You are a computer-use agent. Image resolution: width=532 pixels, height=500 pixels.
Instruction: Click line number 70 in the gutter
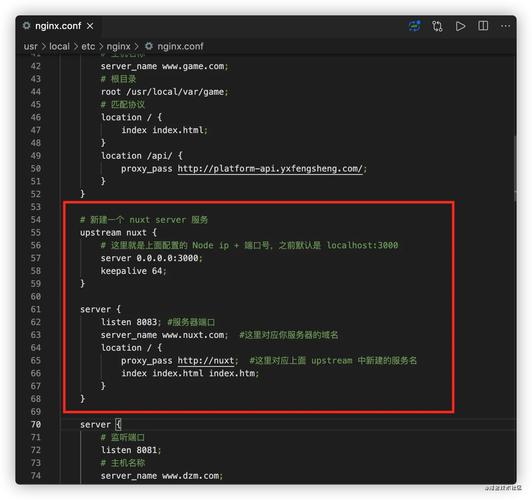[36, 425]
